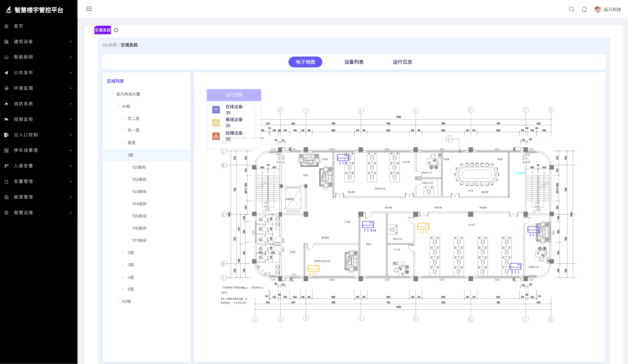Collapse the sidebar with the menu icon

(x=89, y=9)
